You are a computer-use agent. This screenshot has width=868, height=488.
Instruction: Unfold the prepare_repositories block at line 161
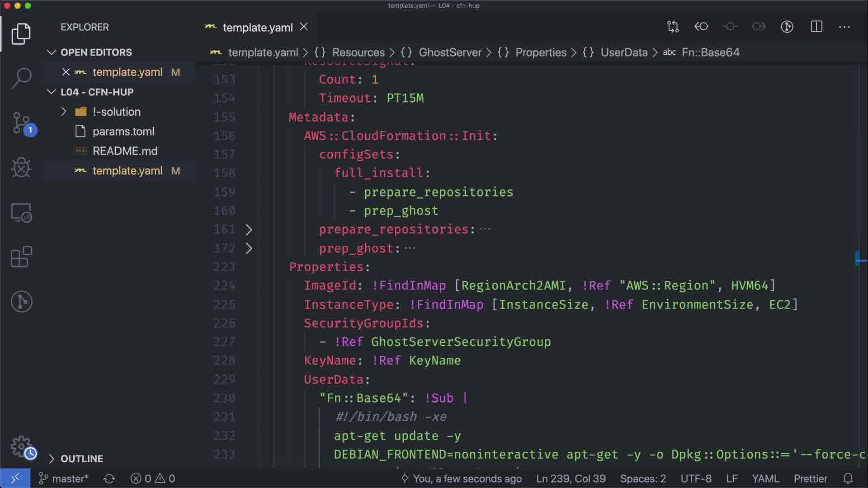tap(249, 230)
